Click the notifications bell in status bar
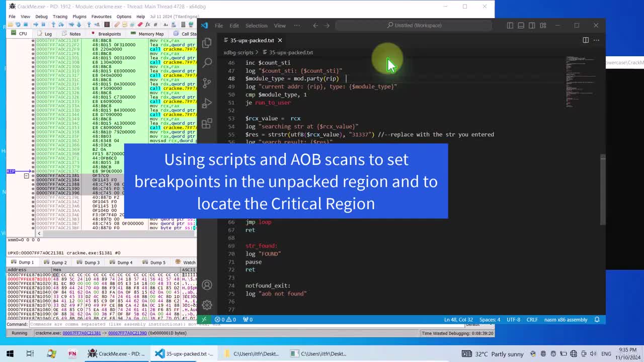644x362 pixels. tap(597, 319)
